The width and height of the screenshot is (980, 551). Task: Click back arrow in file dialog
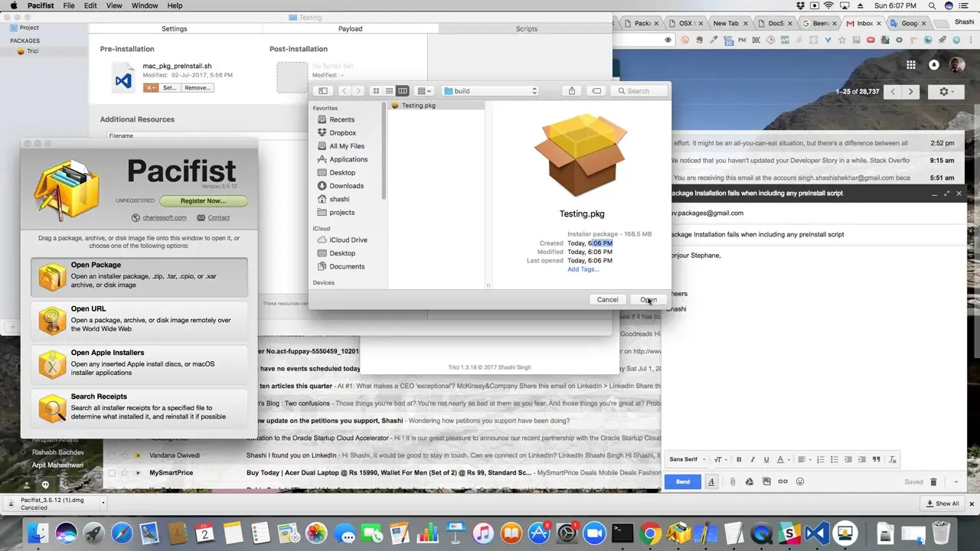point(344,91)
